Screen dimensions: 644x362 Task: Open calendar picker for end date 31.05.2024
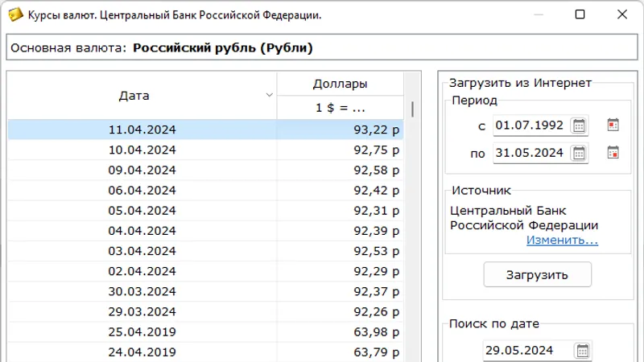(x=579, y=153)
